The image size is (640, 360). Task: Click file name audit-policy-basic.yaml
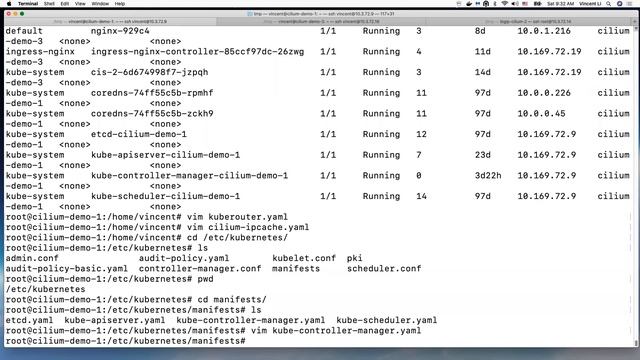67,269
